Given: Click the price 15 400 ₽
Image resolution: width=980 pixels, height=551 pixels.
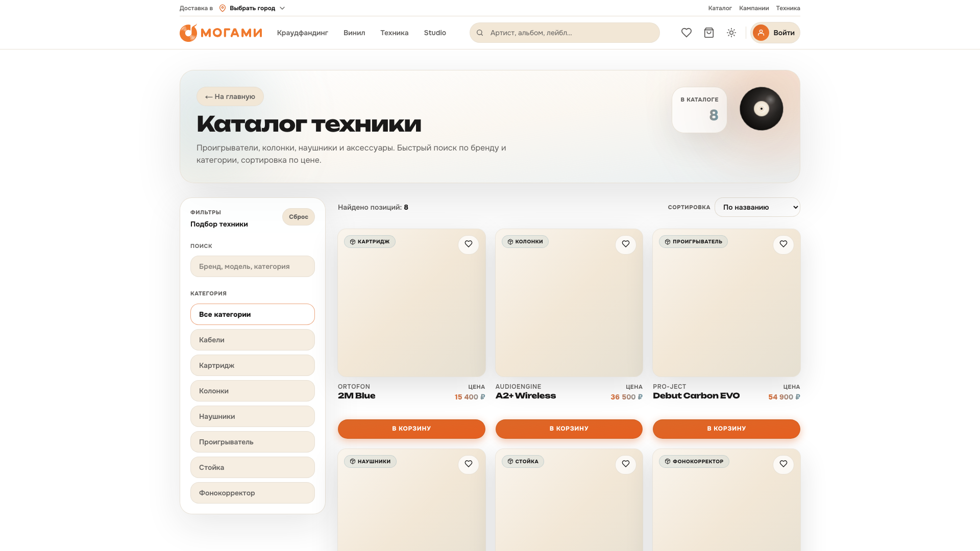Looking at the screenshot, I should pyautogui.click(x=470, y=397).
